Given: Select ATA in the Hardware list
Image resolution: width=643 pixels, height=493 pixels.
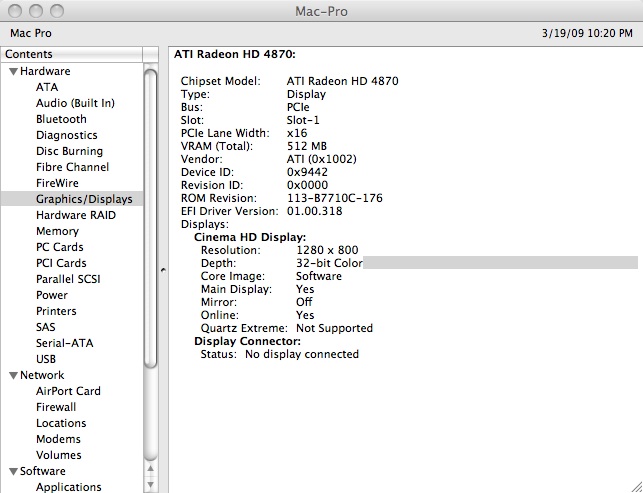Looking at the screenshot, I should click(47, 87).
